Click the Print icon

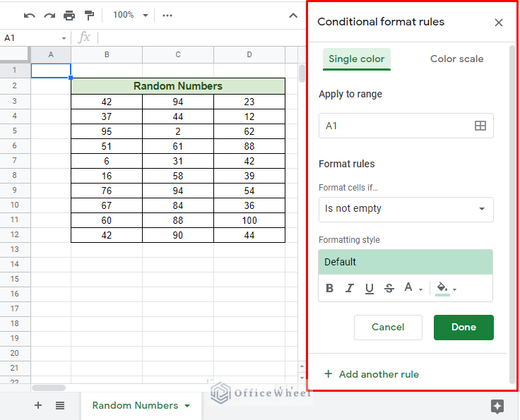pyautogui.click(x=69, y=15)
